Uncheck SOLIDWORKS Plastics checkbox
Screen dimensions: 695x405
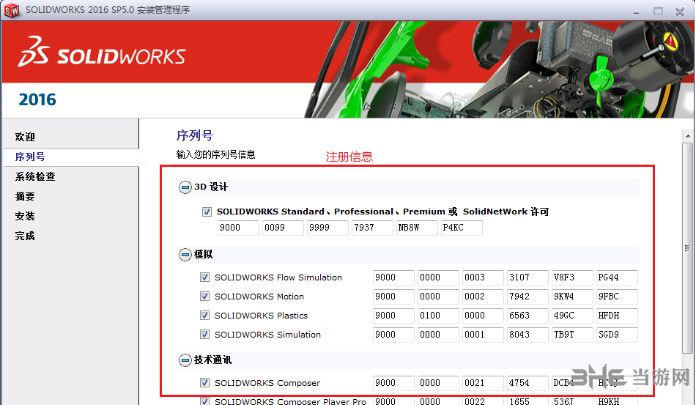click(x=204, y=315)
